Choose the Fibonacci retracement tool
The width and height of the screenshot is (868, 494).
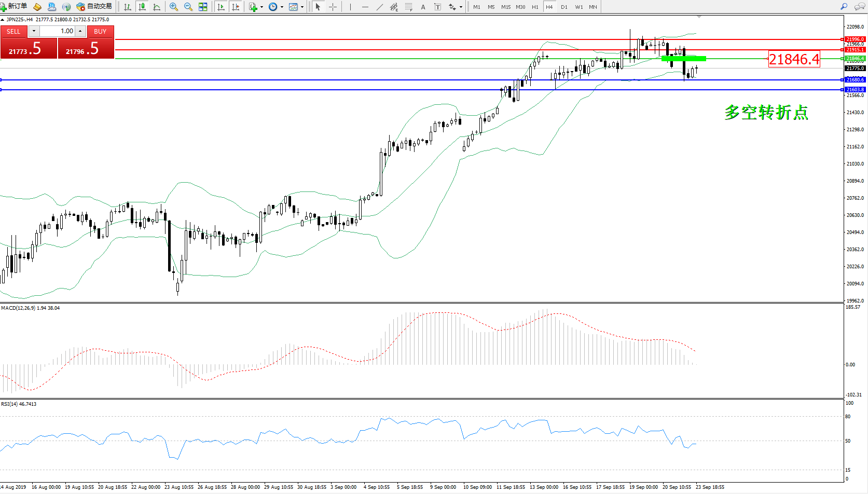(409, 7)
